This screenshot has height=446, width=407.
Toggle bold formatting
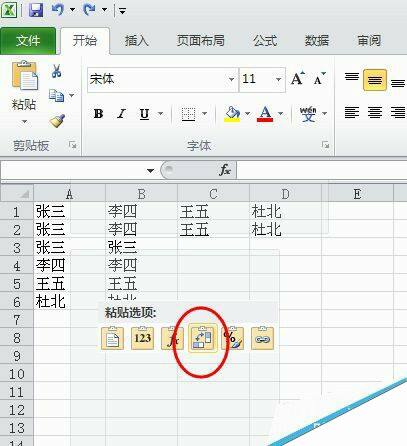tap(98, 114)
